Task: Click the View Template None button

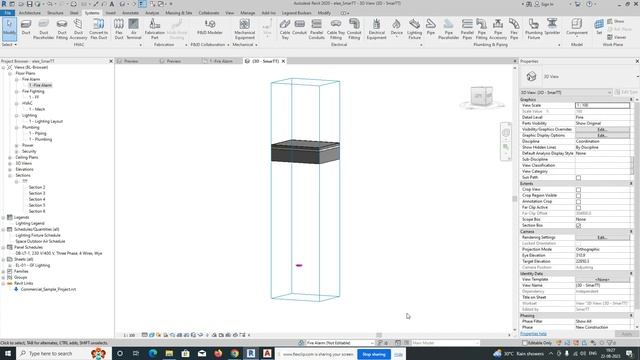Action: pos(602,280)
